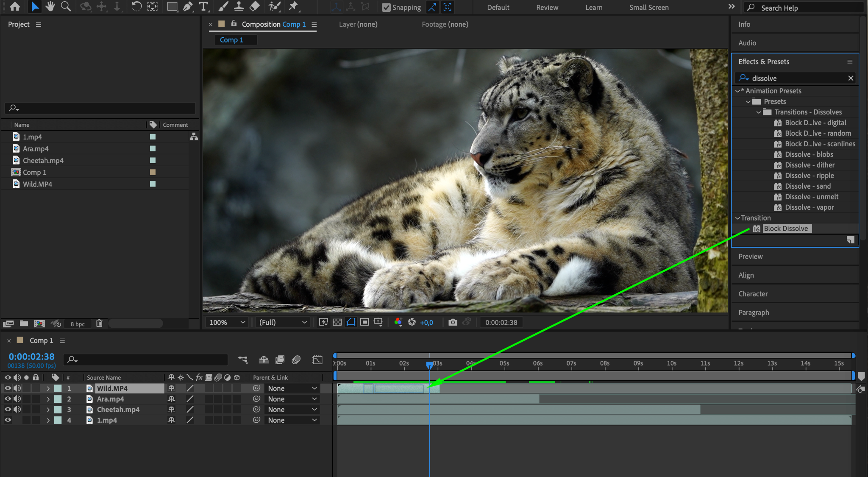
Task: Open the Layer (none) tab
Action: (x=358, y=24)
